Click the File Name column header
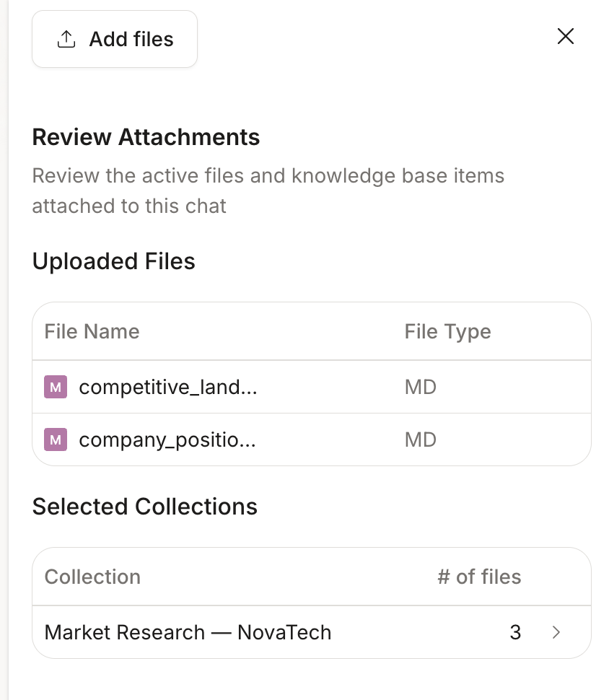This screenshot has width=609, height=700. [92, 332]
